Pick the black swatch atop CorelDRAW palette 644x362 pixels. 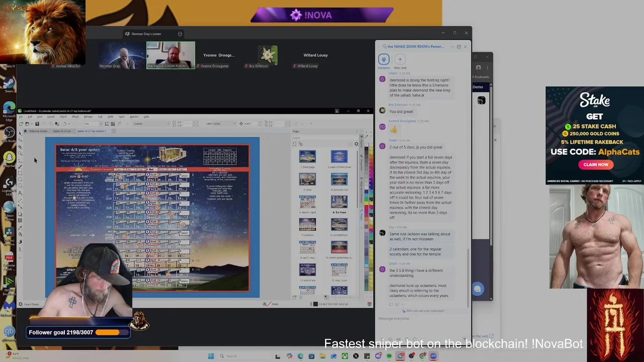pos(367,149)
